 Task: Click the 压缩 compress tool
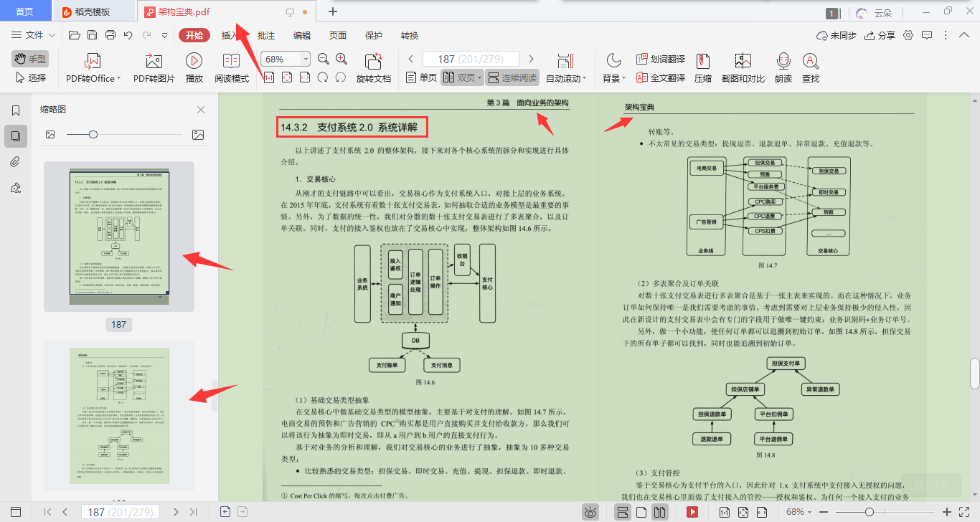click(703, 69)
